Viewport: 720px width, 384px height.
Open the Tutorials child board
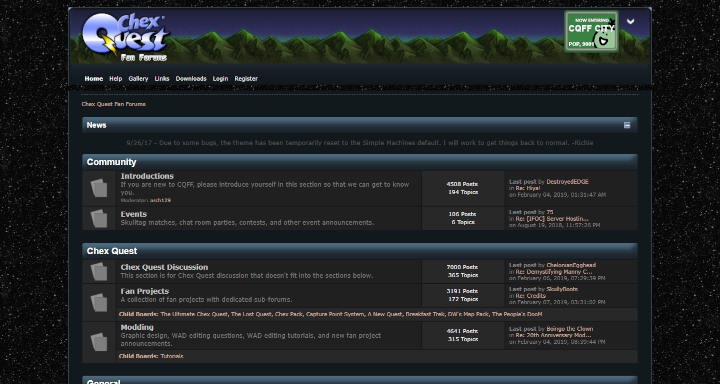click(x=172, y=356)
